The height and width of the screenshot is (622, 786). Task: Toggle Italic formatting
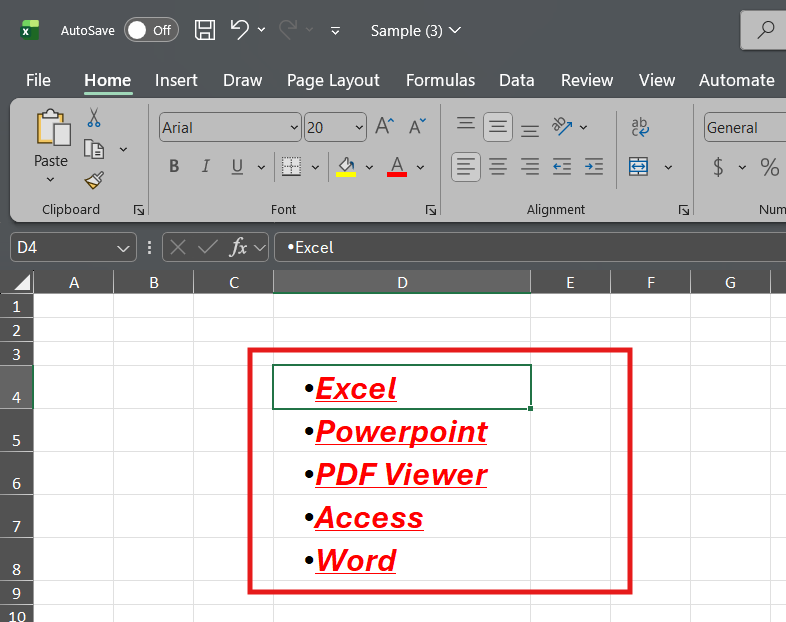(205, 167)
